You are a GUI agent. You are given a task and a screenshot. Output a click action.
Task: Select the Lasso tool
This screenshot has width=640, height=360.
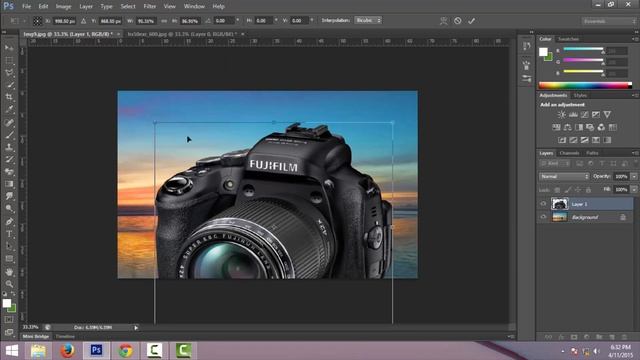coord(9,73)
